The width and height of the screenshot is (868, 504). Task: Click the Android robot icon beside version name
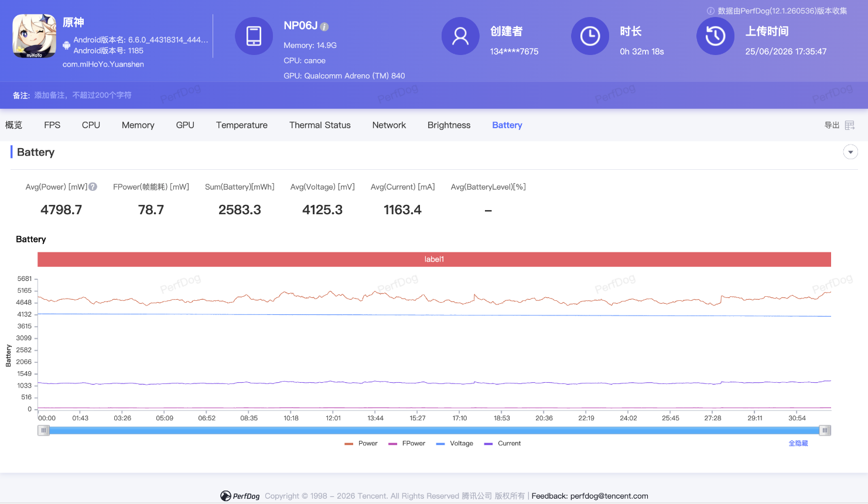pos(67,45)
